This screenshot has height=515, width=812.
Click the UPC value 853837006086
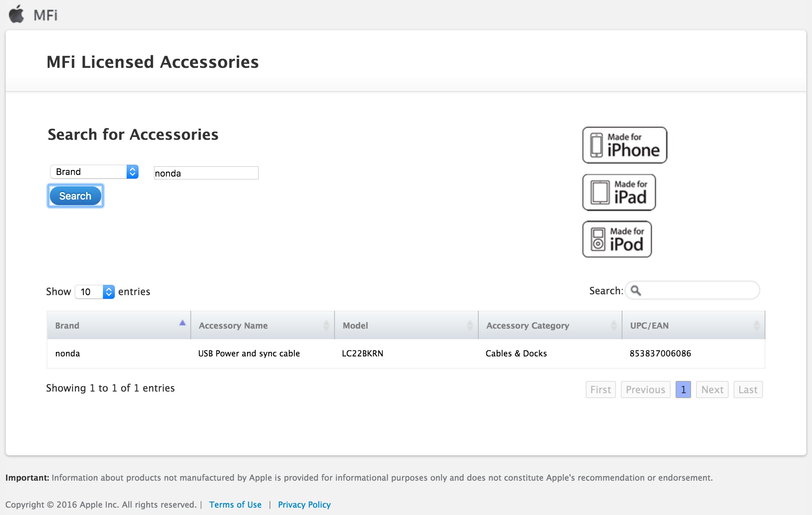[x=660, y=354]
